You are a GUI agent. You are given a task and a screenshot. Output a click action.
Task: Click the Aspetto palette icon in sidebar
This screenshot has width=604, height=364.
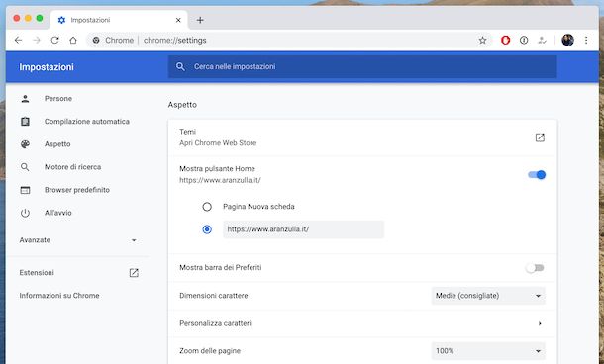pos(25,144)
